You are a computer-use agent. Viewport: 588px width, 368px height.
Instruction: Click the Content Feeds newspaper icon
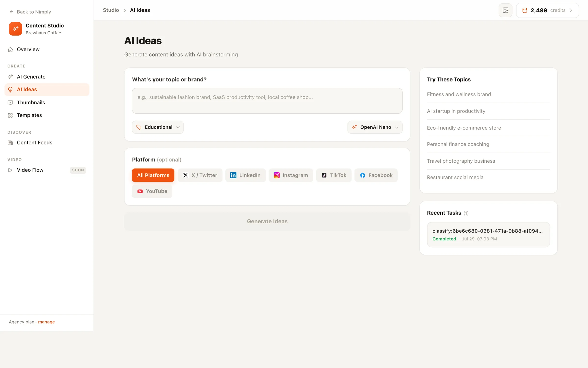[x=10, y=143]
